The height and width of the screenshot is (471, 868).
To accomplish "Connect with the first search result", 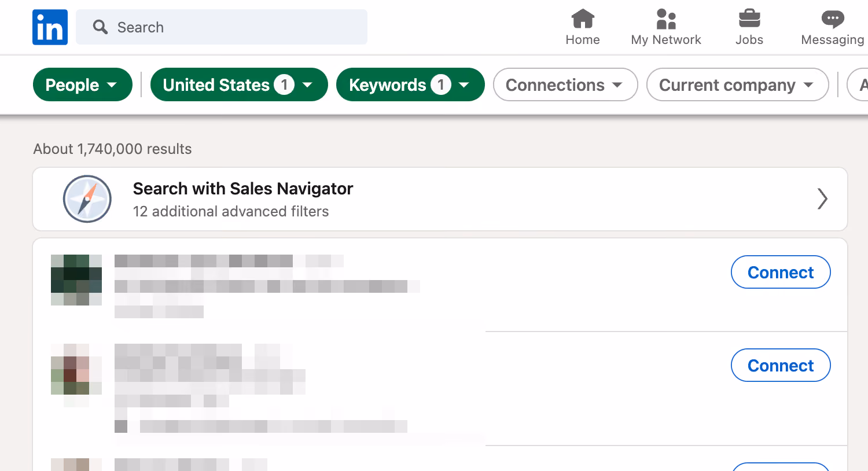I will 781,272.
